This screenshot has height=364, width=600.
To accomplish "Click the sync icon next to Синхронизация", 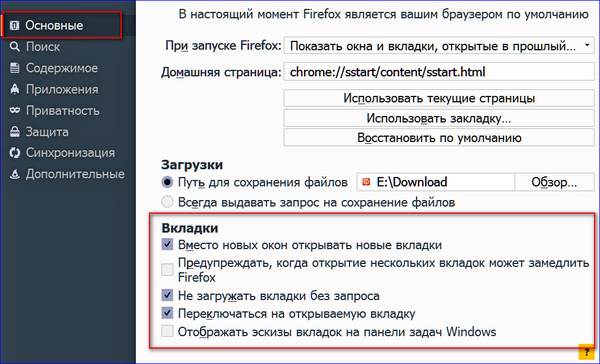I will pyautogui.click(x=15, y=153).
